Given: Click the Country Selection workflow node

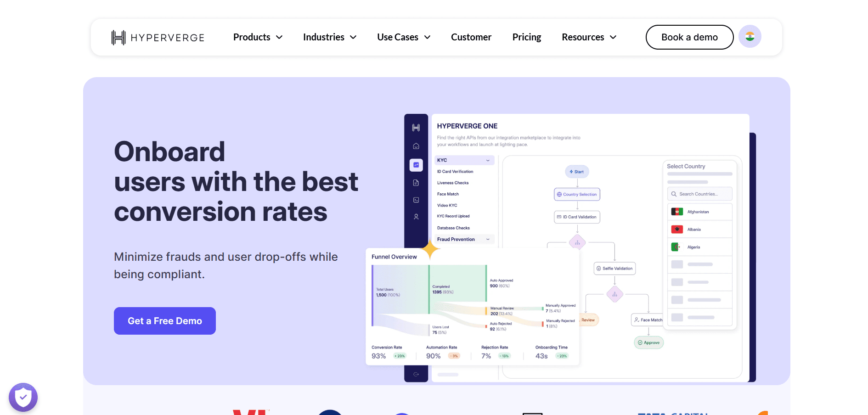Looking at the screenshot, I should pyautogui.click(x=577, y=194).
